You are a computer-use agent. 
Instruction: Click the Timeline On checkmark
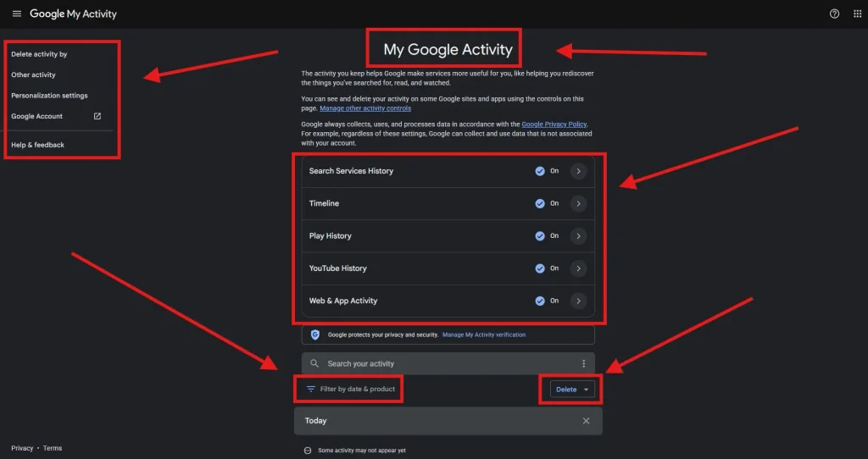coord(540,203)
